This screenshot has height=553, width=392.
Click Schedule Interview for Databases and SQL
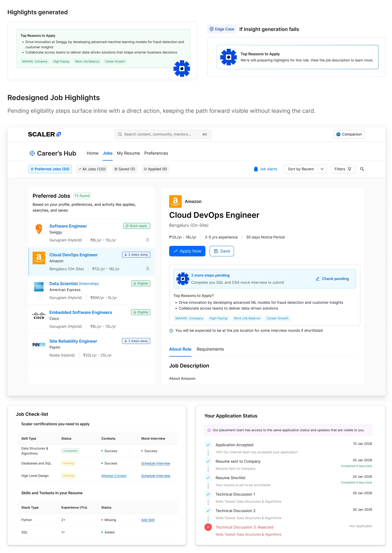[x=156, y=463]
